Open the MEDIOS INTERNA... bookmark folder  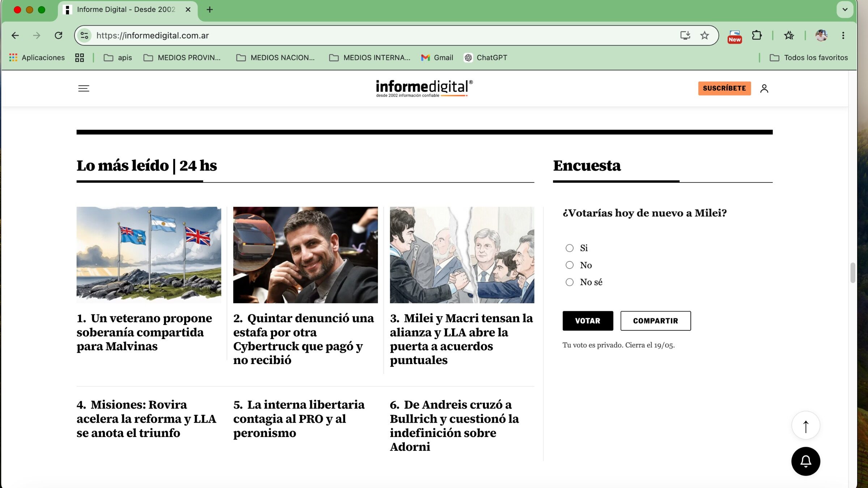(x=370, y=57)
